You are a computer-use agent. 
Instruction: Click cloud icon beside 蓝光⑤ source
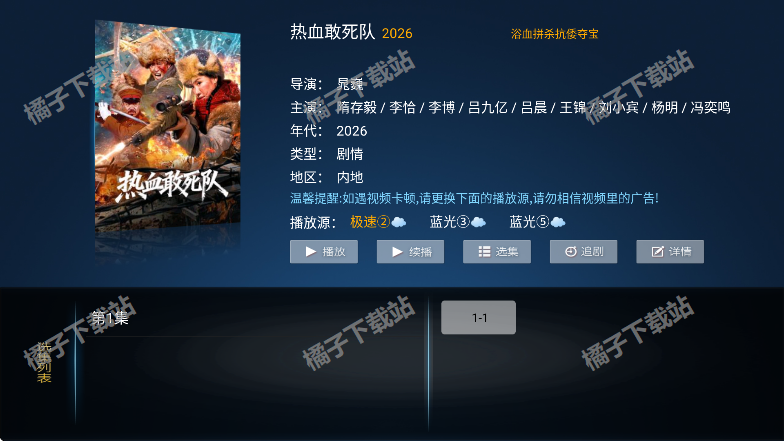(558, 222)
